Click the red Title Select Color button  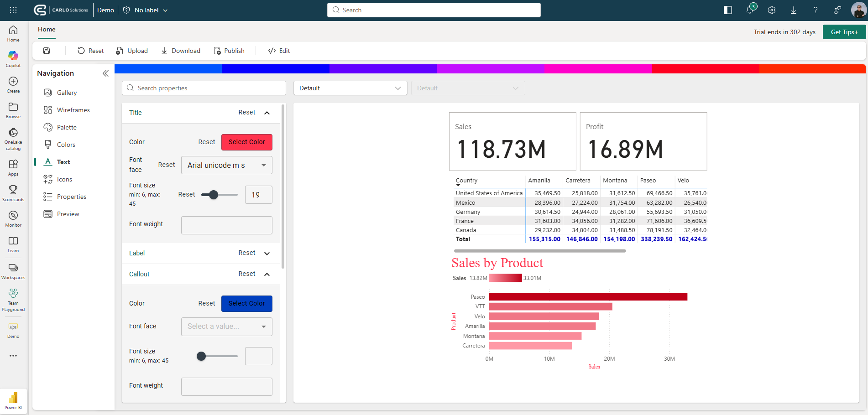(x=246, y=142)
